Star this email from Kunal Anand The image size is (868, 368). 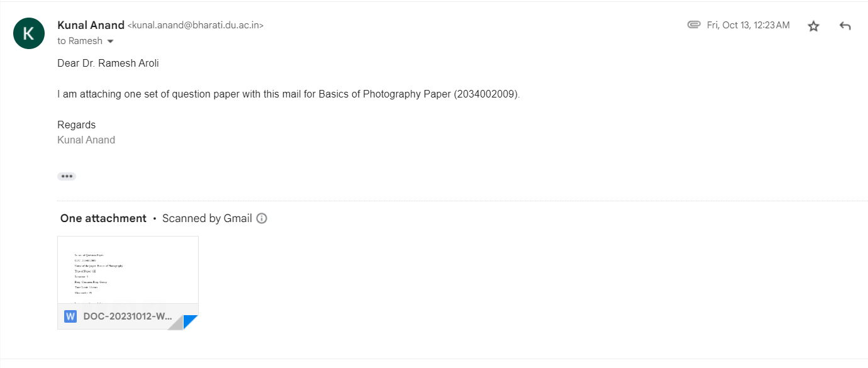pos(813,26)
